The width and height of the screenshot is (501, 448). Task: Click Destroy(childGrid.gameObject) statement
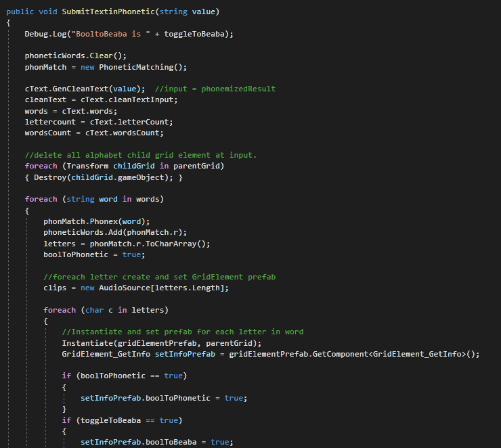[104, 177]
